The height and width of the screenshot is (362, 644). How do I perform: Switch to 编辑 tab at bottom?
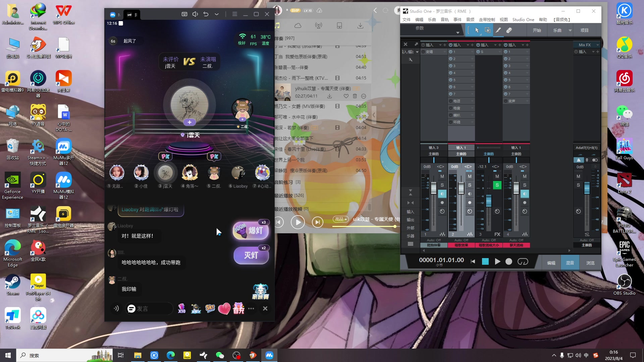pos(551,263)
